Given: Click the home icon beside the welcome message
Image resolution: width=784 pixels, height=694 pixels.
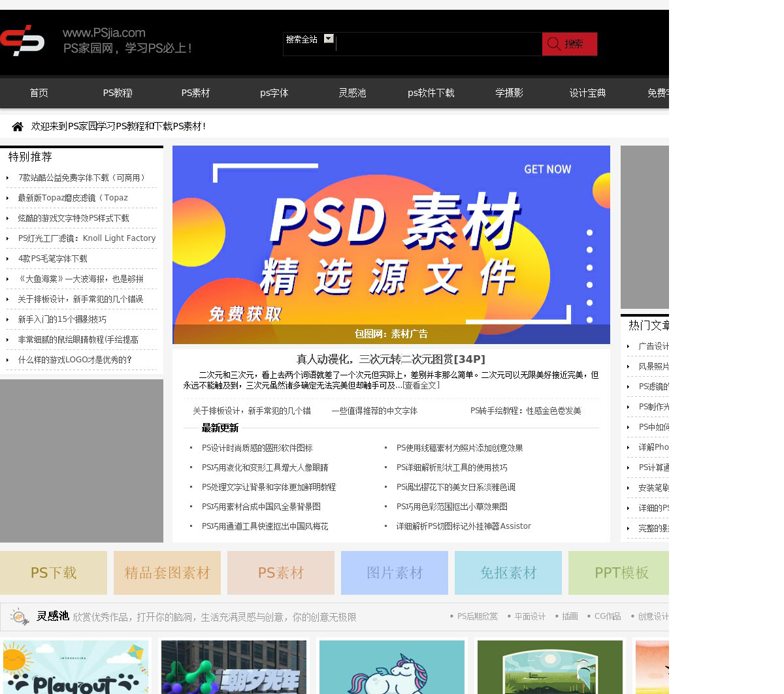Looking at the screenshot, I should coord(18,127).
